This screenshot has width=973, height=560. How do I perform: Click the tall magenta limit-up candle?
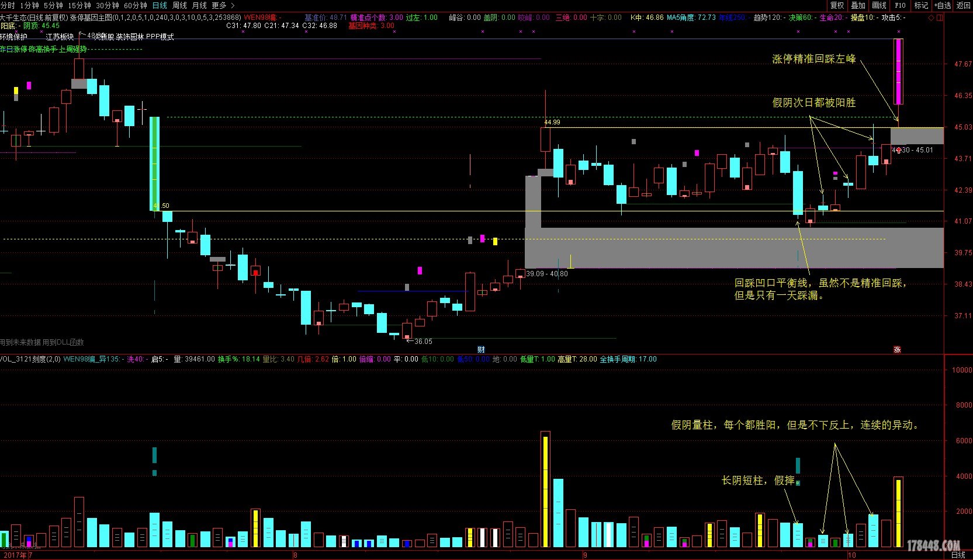898,71
